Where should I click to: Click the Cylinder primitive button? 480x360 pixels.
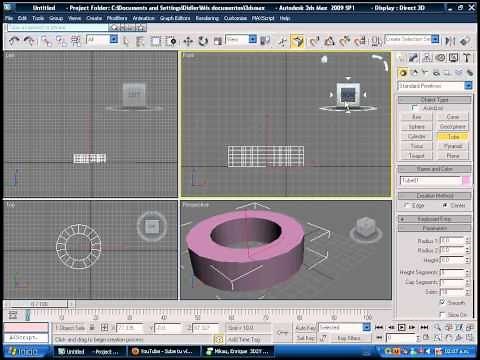416,136
